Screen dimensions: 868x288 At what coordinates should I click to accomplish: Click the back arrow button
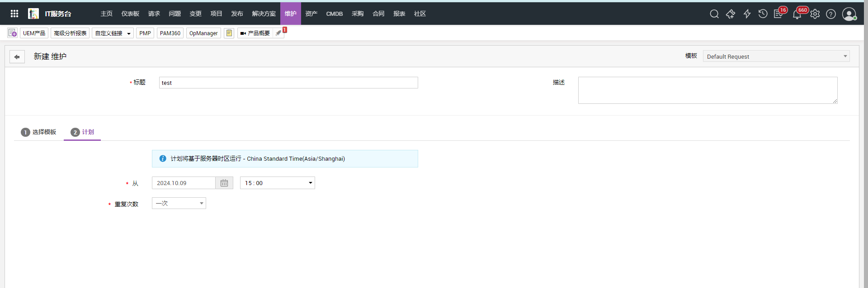[x=17, y=57]
